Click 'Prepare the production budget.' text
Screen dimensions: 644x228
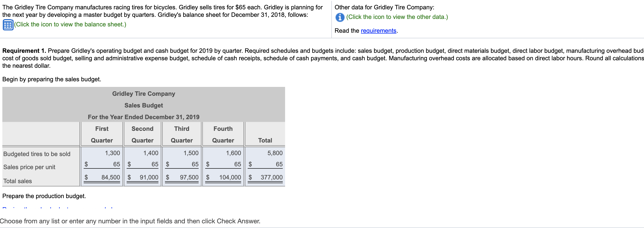(x=44, y=196)
